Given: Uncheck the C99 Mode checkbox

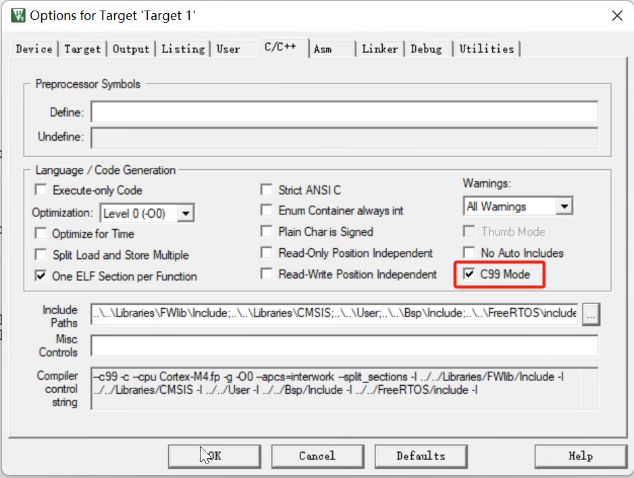Looking at the screenshot, I should 469,274.
